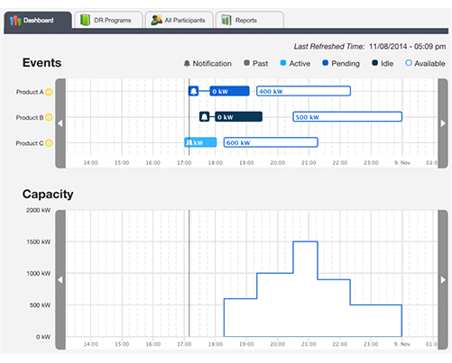Click the Last Refreshed Time value
The width and height of the screenshot is (452, 363).
pyautogui.click(x=407, y=46)
